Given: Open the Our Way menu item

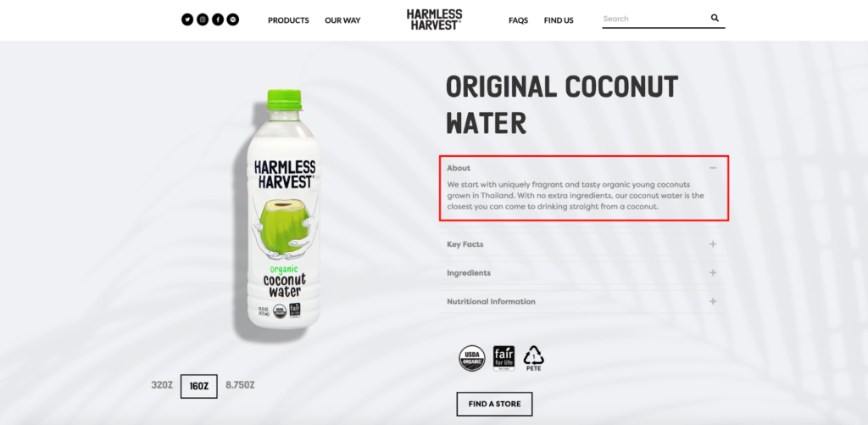Looking at the screenshot, I should 342,20.
